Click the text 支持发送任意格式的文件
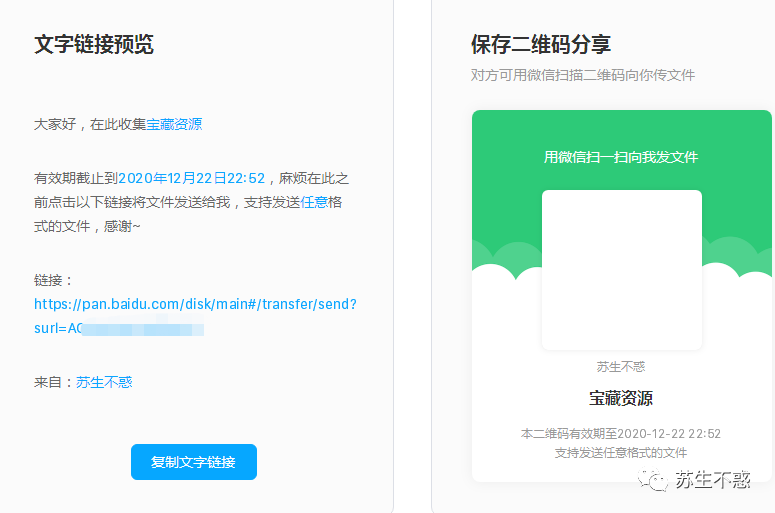Viewport: 775px width, 513px height. 621,453
